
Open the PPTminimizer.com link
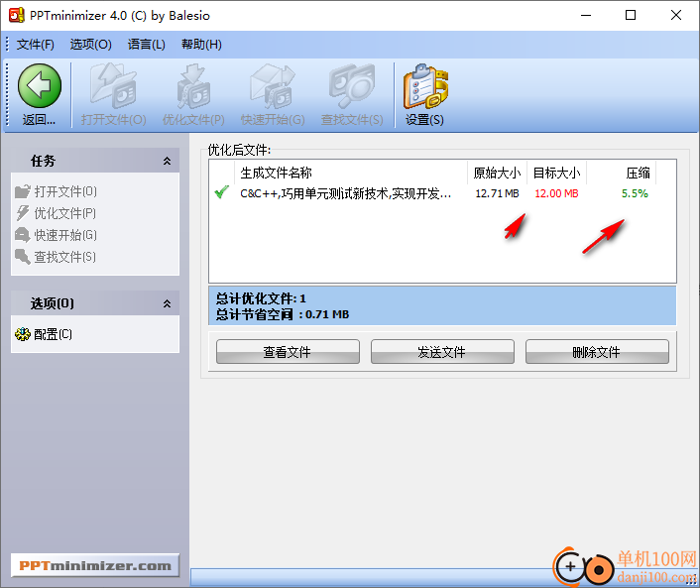click(95, 565)
